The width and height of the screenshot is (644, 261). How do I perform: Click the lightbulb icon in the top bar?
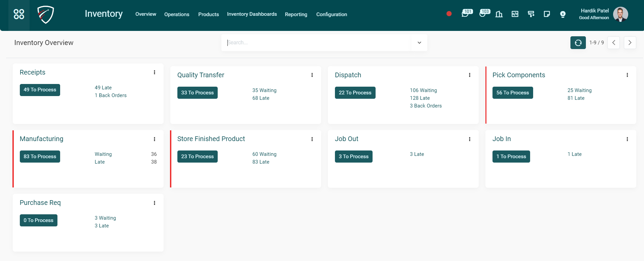pyautogui.click(x=563, y=14)
